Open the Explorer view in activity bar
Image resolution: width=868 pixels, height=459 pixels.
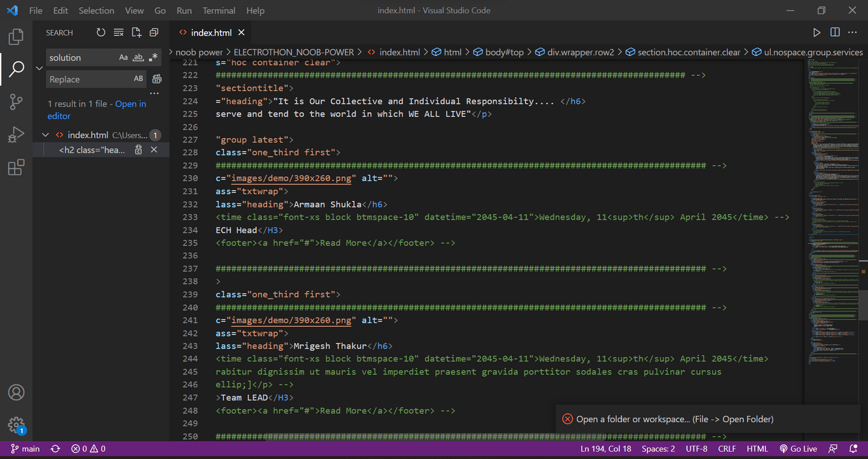click(x=16, y=37)
